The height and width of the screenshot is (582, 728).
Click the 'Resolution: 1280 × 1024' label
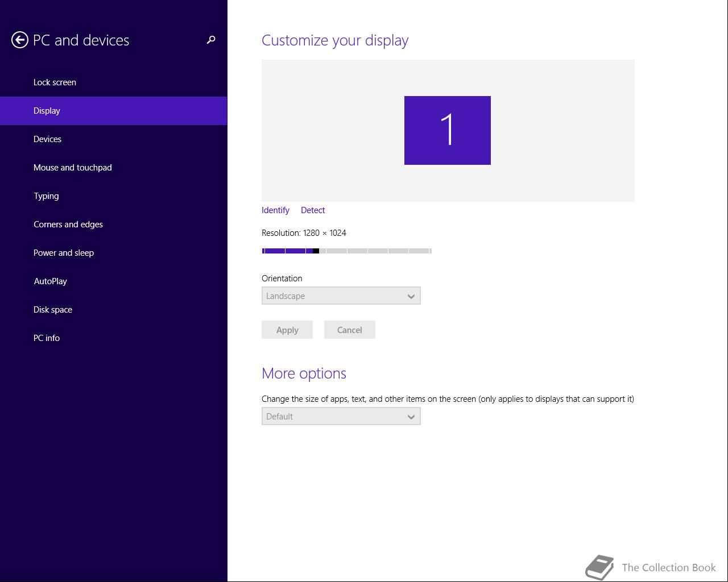(304, 233)
